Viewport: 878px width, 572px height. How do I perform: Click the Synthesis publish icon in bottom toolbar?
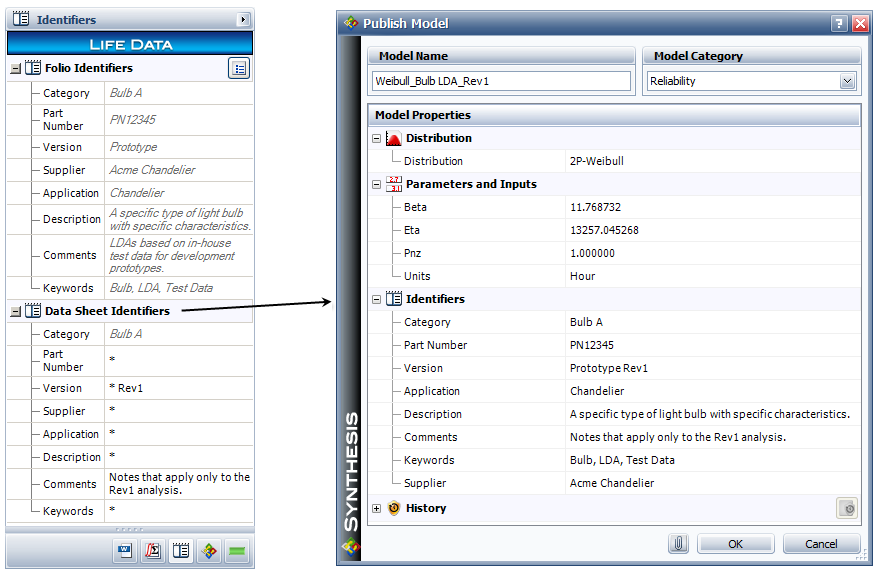(209, 551)
